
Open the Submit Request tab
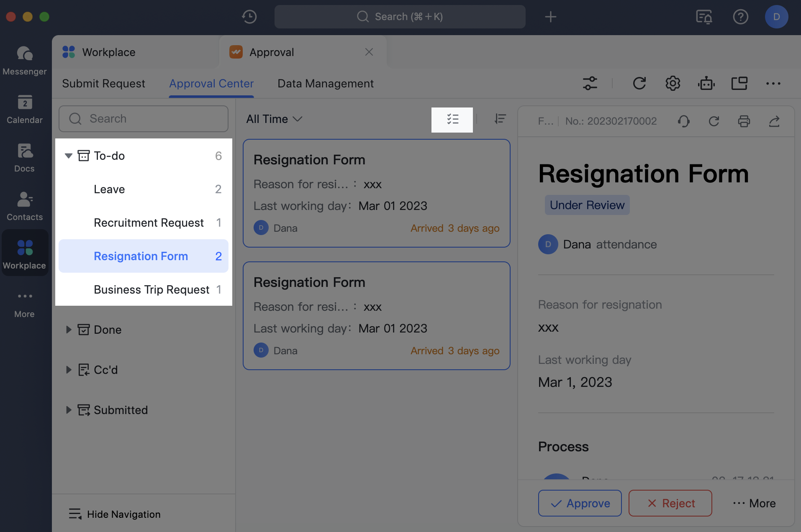(103, 83)
